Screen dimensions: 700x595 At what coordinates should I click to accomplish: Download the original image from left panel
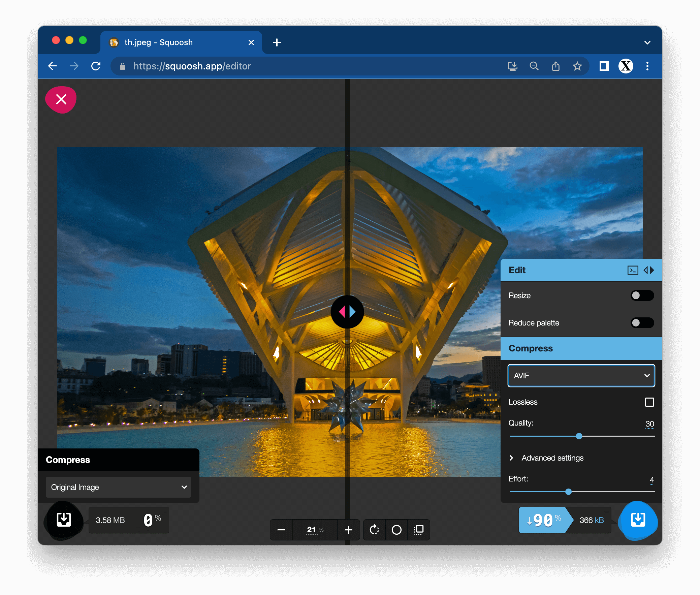(64, 520)
